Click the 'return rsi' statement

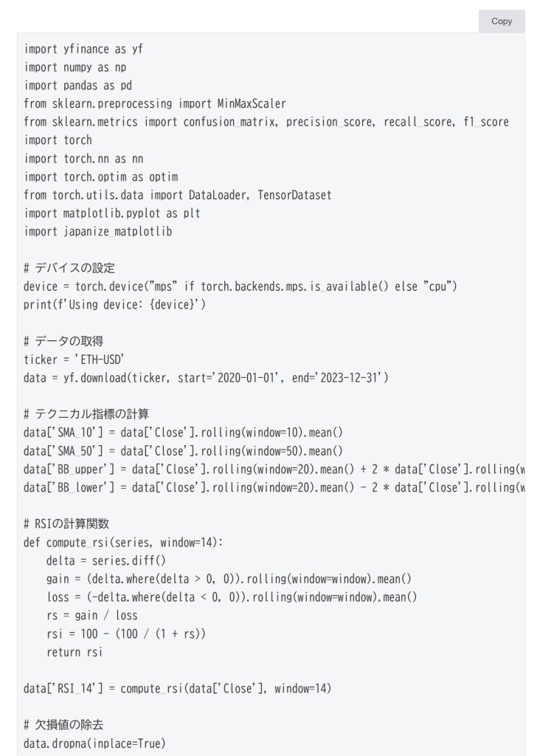click(74, 652)
